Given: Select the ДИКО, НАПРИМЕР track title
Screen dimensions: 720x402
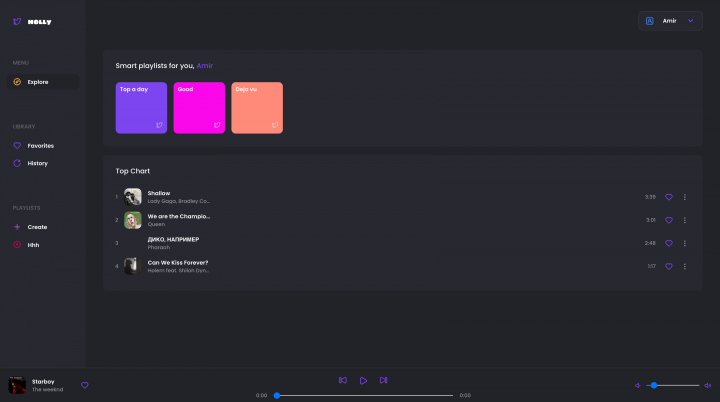Looking at the screenshot, I should coord(173,239).
